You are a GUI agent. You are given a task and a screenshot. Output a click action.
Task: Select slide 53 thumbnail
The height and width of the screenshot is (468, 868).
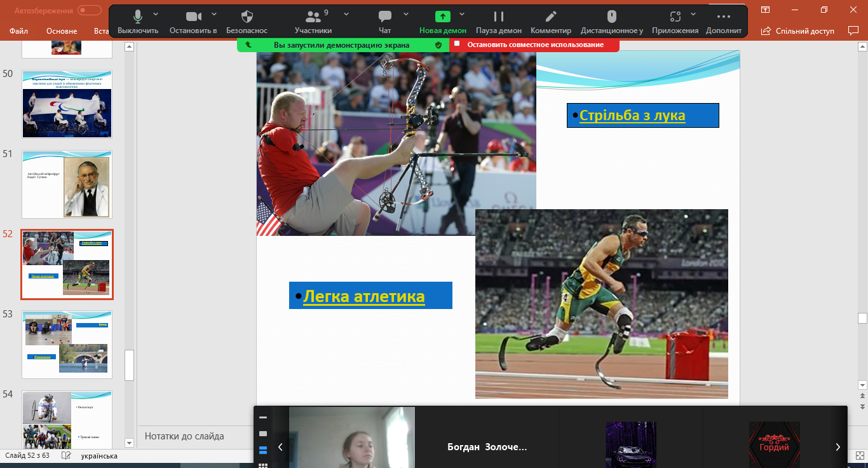click(67, 345)
